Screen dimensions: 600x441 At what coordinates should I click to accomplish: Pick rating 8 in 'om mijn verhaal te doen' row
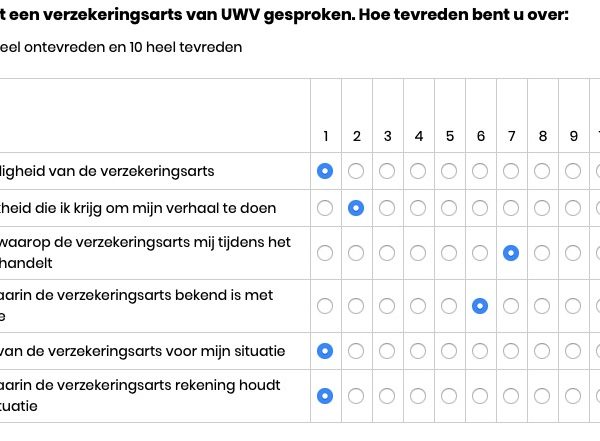click(x=542, y=208)
